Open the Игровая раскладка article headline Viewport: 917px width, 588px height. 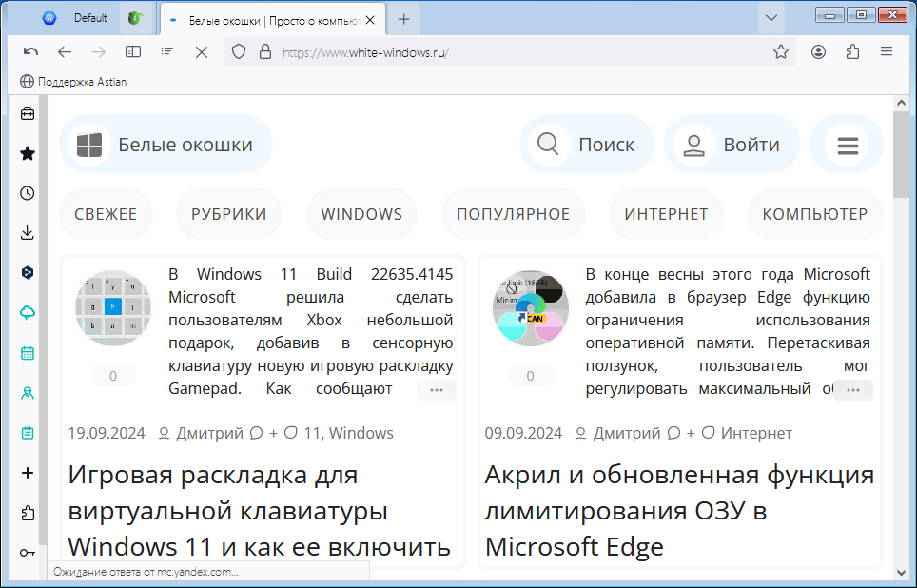point(260,511)
